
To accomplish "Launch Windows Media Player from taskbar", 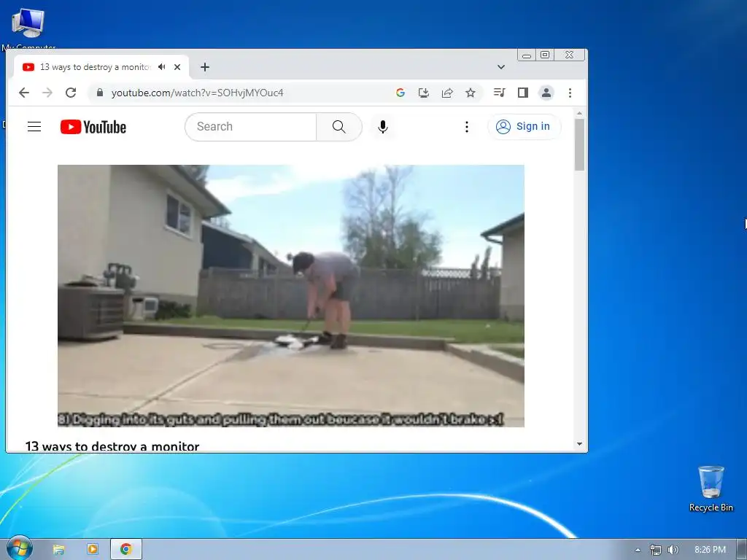I will (x=93, y=550).
